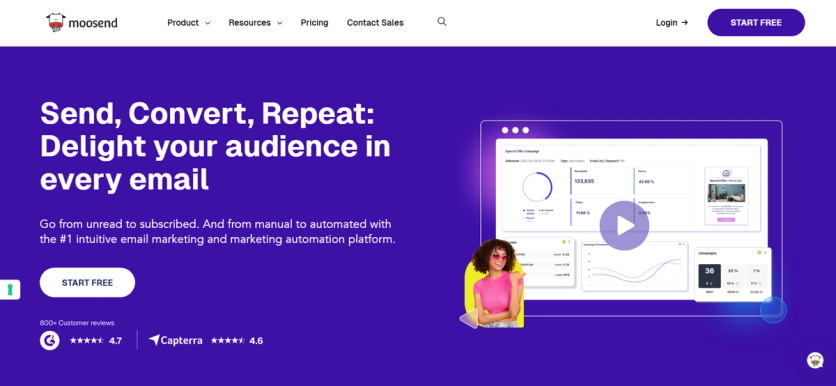Play the dashboard demo video

[624, 226]
